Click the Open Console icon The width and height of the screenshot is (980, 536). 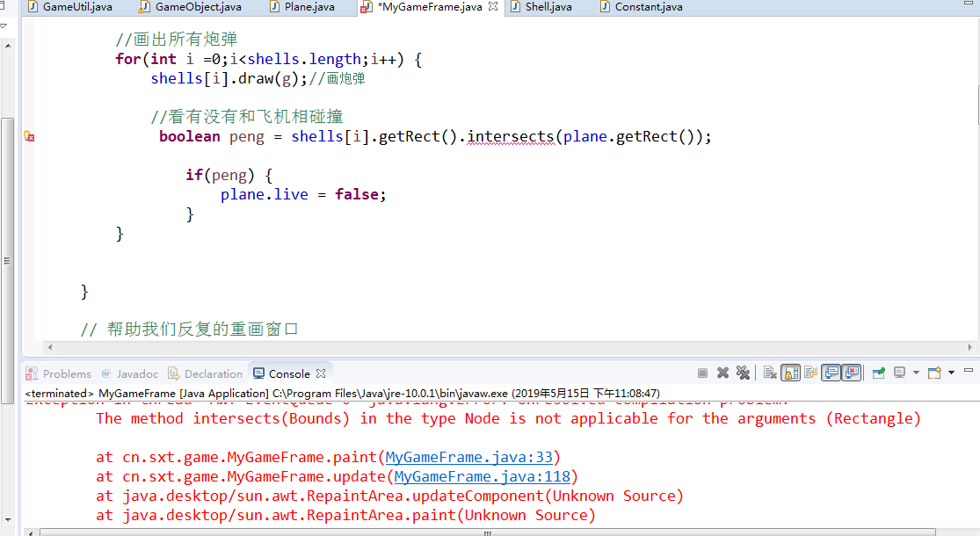(934, 373)
